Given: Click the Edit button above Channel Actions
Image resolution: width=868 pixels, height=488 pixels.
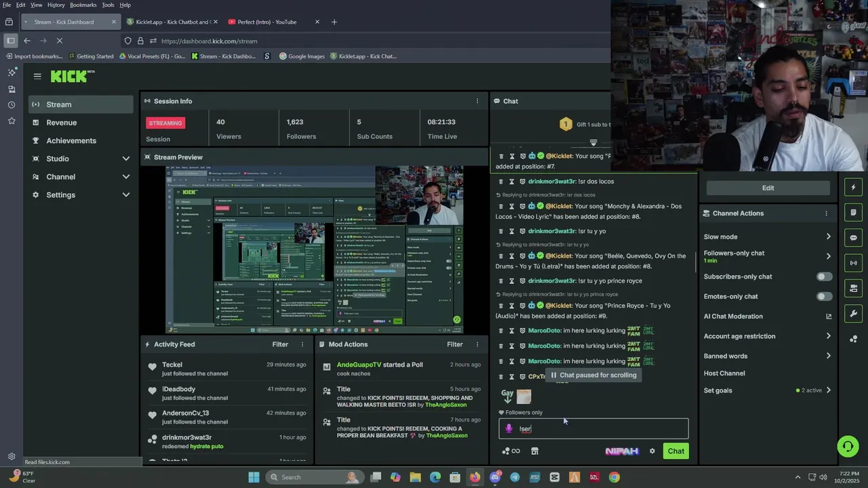Looking at the screenshot, I should [x=768, y=188].
